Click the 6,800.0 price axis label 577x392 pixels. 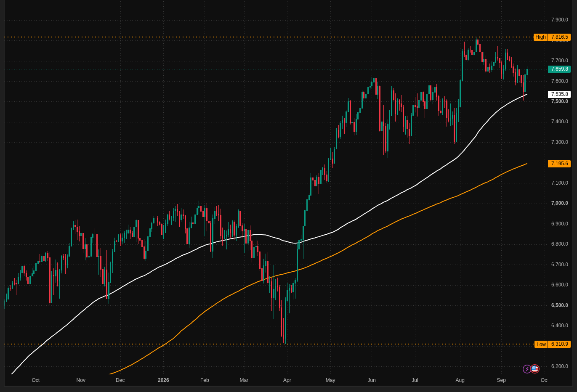[559, 244]
